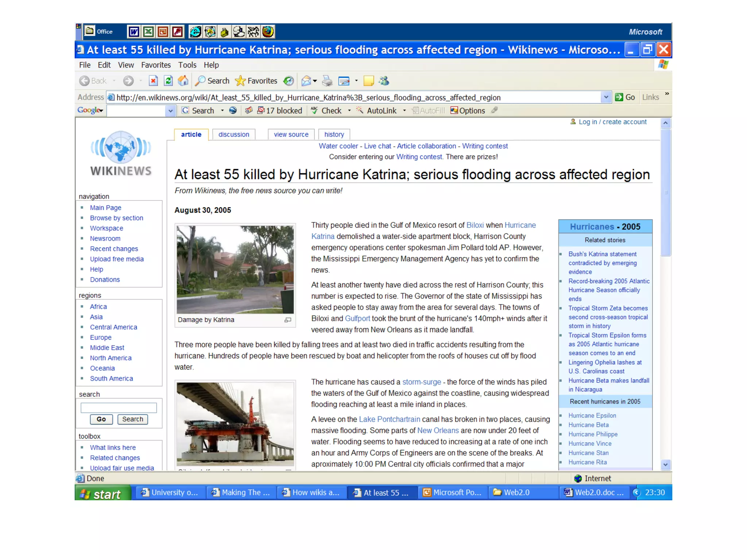Expand the address bar dropdown
Image resolution: width=747 pixels, height=560 pixels.
coord(605,97)
